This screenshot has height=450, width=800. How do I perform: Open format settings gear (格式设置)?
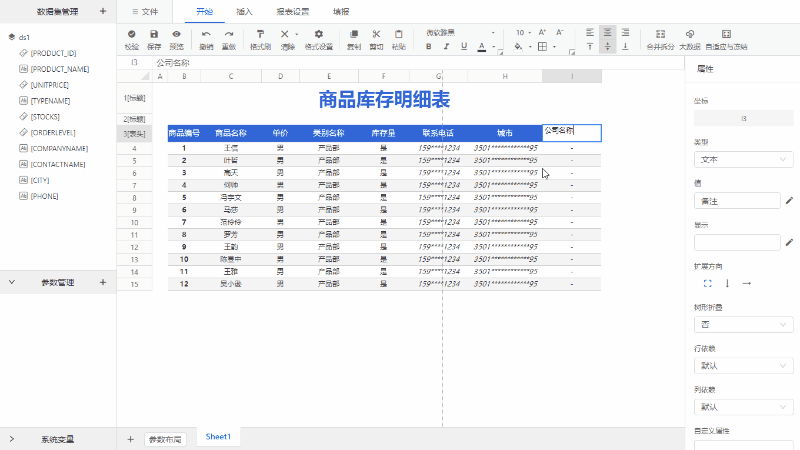319,34
